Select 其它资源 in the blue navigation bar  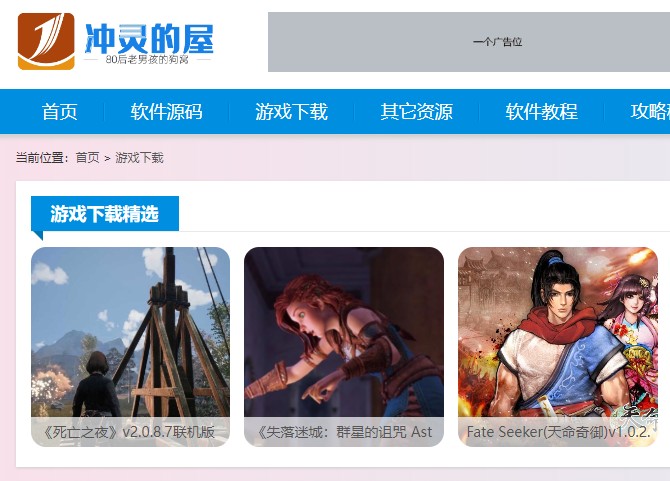click(417, 112)
